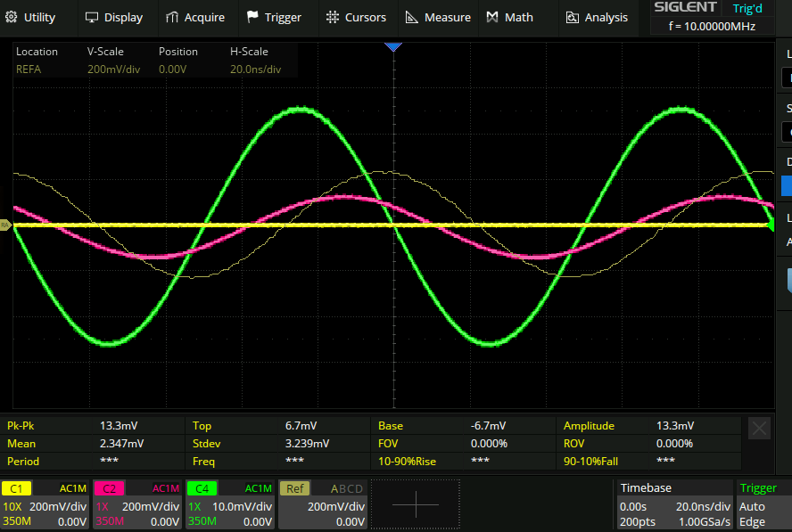Open the Ref waveform descriptor box
792x532 pixels.
tap(323, 504)
